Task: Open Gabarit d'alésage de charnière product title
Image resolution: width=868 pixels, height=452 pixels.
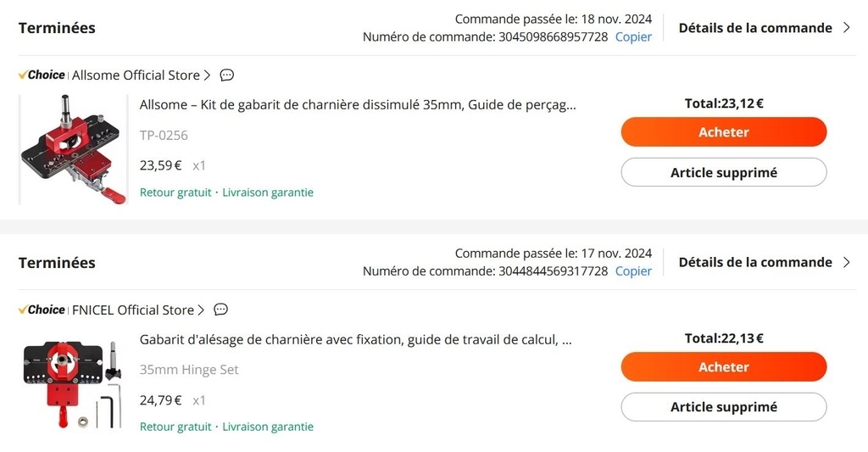Action: pyautogui.click(x=355, y=339)
